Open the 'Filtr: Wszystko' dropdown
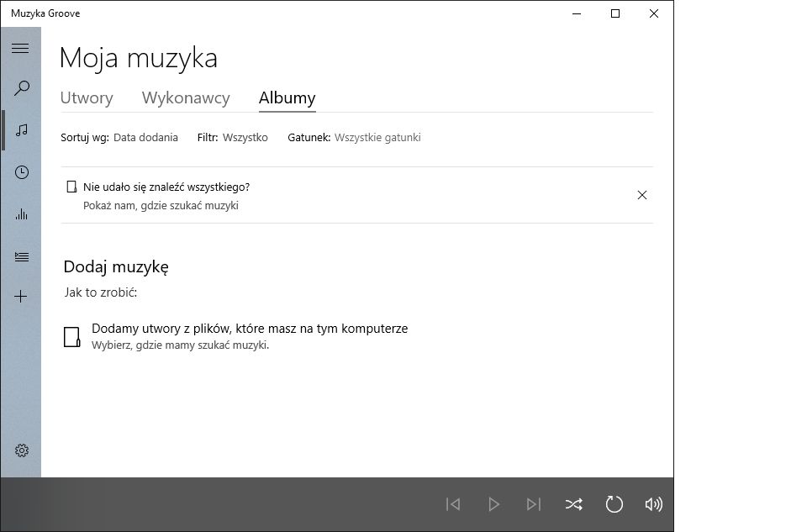The height and width of the screenshot is (532, 807). point(248,137)
